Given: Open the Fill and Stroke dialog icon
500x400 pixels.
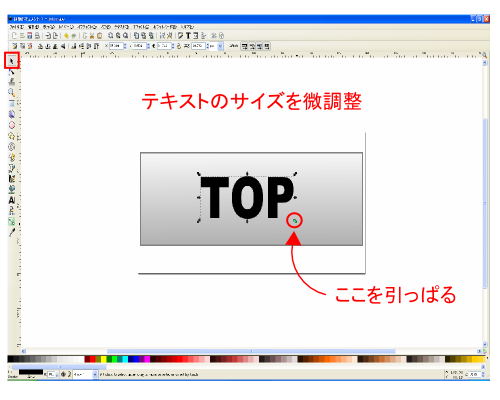Looking at the screenshot, I should point(180,36).
